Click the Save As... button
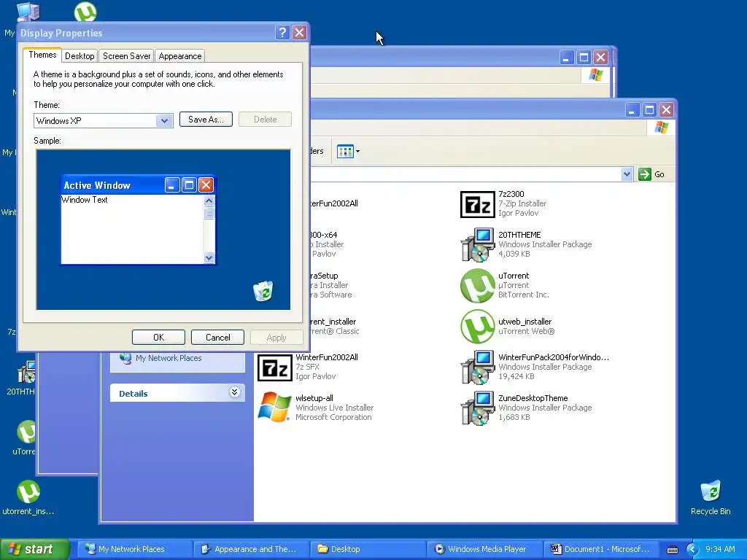The width and height of the screenshot is (747, 560). coord(206,120)
